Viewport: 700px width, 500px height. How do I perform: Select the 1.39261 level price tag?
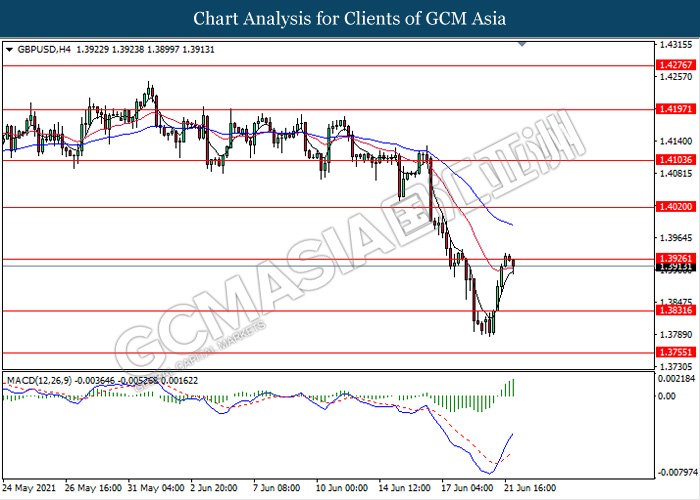point(676,258)
